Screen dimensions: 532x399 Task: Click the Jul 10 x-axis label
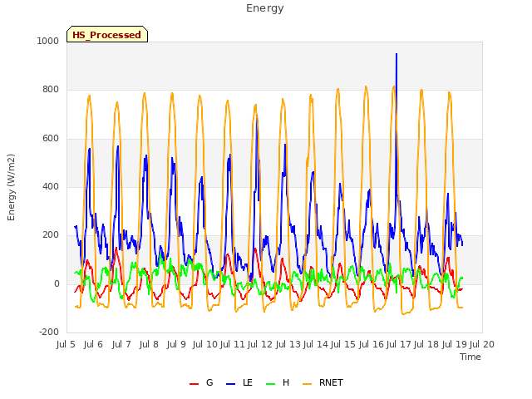click(205, 345)
